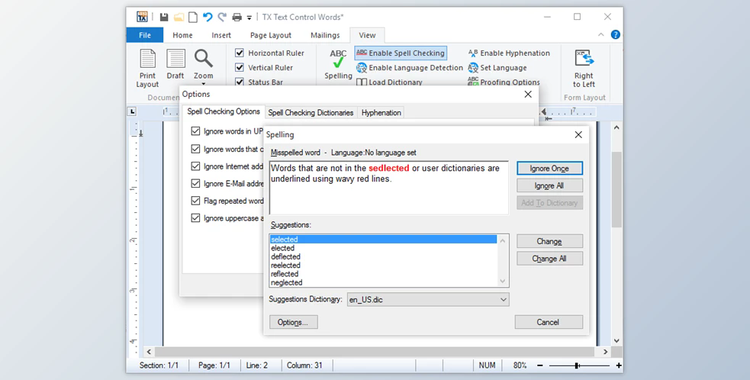Uncheck Horizontal Ruler
Viewport: 750px width, 380px height.
240,53
